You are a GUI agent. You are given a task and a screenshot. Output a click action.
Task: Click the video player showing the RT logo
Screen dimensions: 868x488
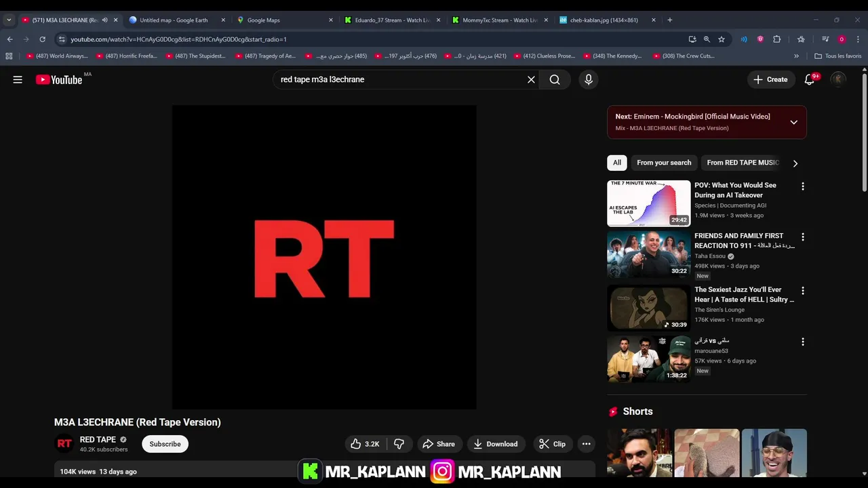[324, 257]
